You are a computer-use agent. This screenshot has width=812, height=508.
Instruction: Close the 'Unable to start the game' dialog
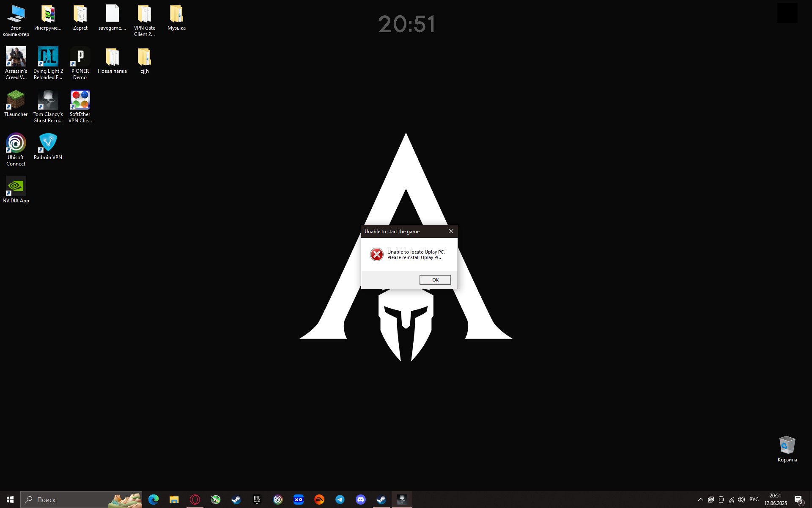[x=451, y=231]
